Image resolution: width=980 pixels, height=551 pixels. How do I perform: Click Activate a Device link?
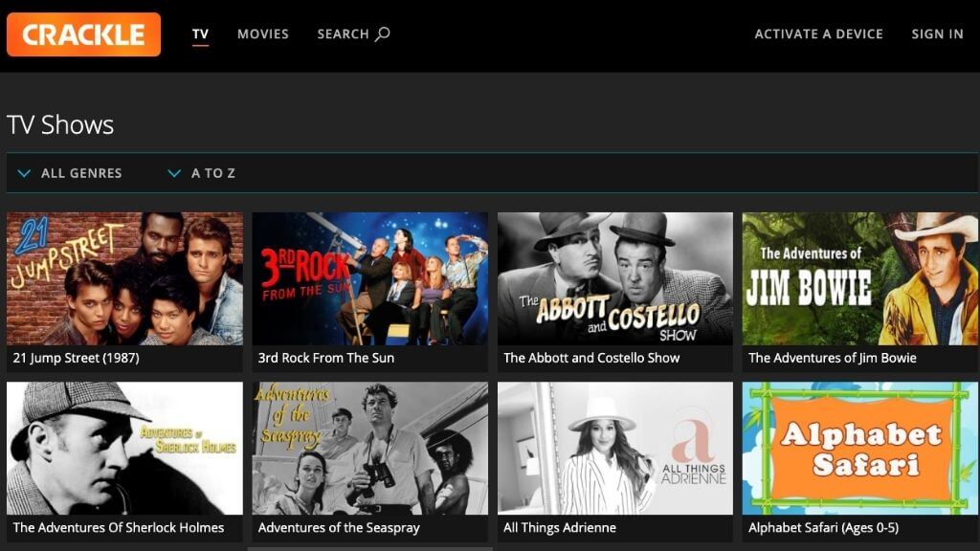pos(819,33)
